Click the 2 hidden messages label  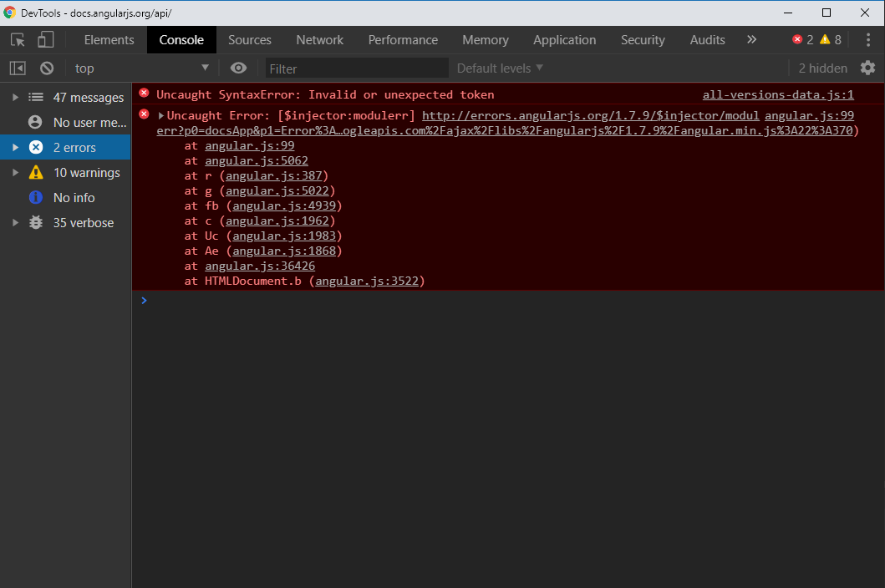tap(823, 68)
